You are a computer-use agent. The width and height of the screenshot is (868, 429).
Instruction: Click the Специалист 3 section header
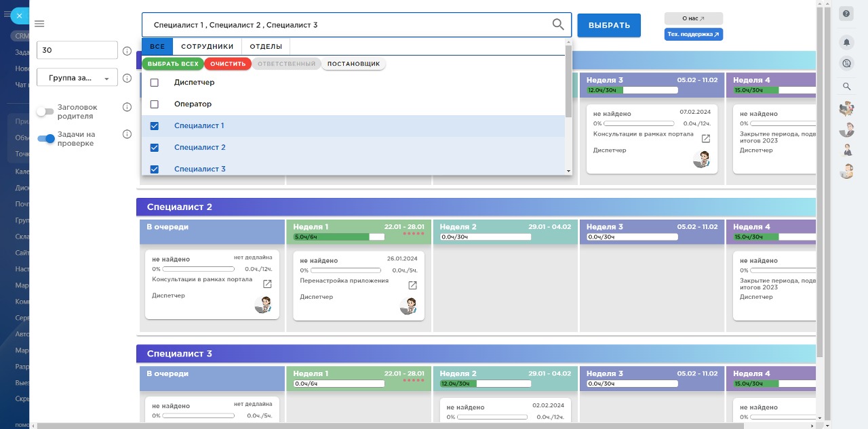[476, 354]
